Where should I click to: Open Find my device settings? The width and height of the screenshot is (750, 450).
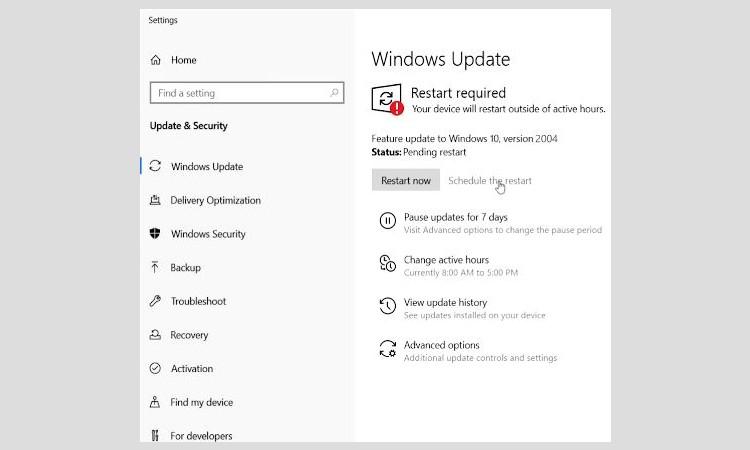[202, 402]
